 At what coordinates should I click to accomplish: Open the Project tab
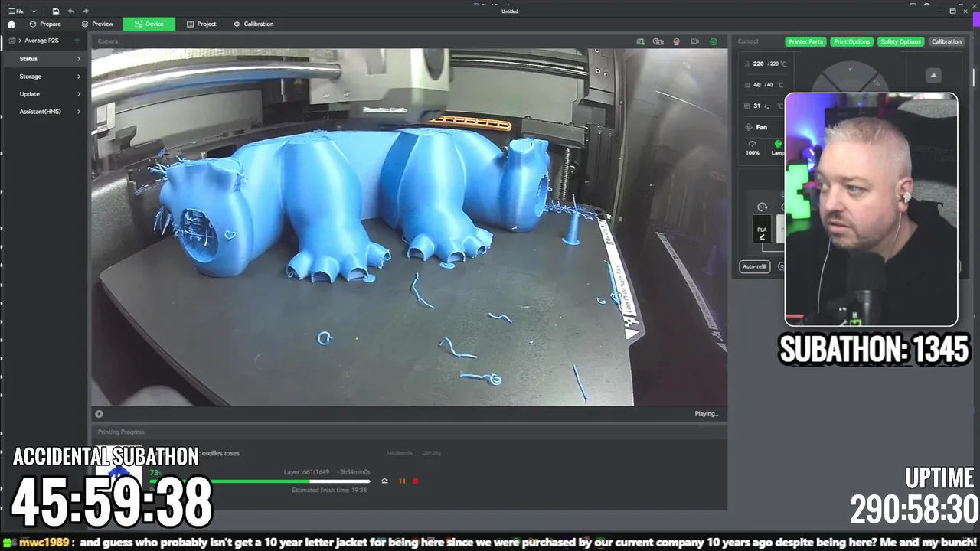(x=201, y=24)
